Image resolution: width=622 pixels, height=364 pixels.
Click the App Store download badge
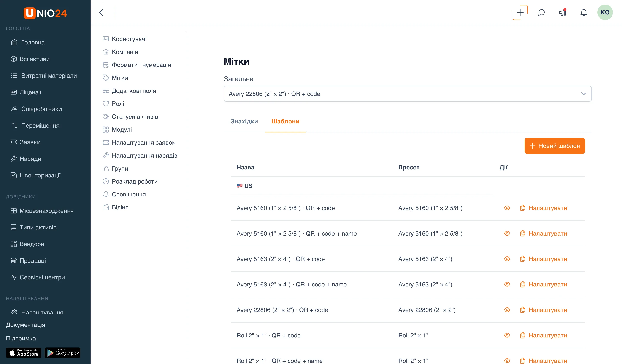click(x=24, y=353)
